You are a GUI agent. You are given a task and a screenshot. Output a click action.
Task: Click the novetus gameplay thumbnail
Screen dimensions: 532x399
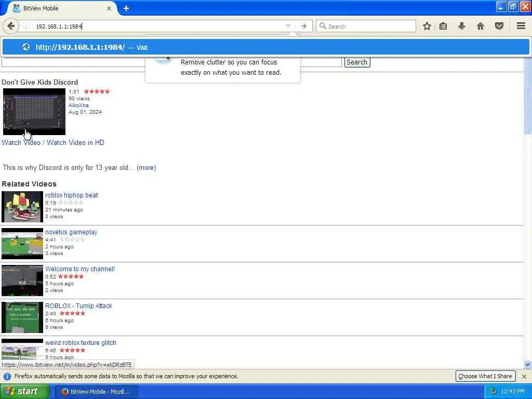[x=22, y=244]
